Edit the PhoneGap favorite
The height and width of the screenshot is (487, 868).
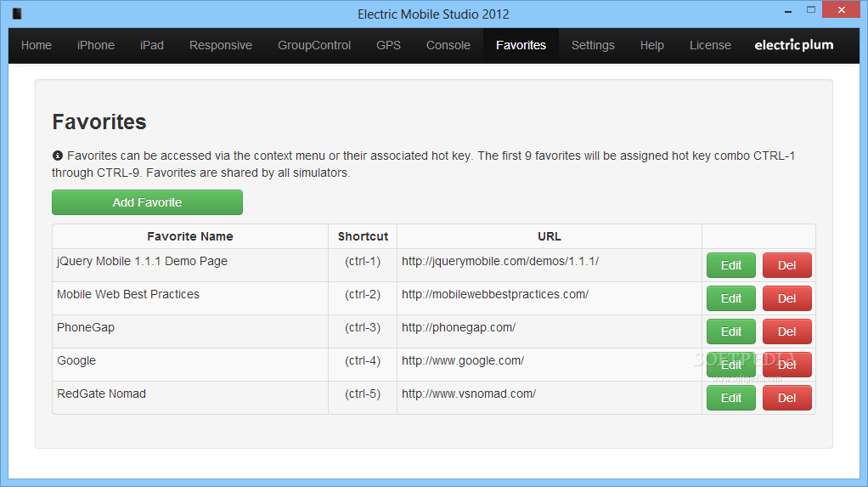(x=730, y=331)
